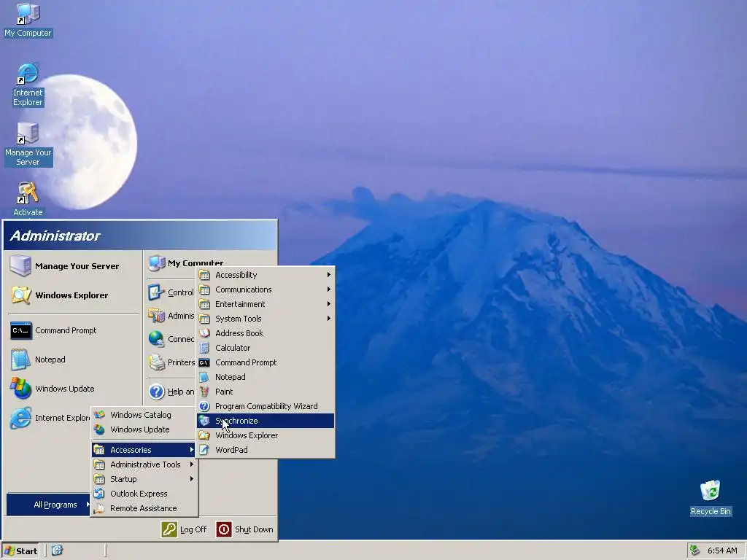Choose Windows Update in All Programs list

click(144, 429)
